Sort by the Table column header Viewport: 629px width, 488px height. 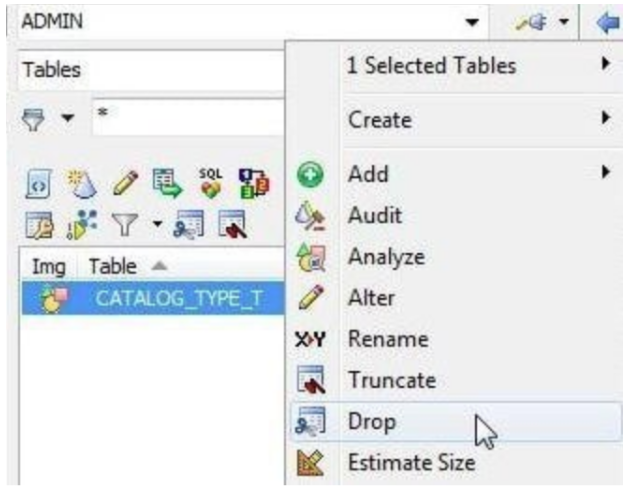[114, 265]
